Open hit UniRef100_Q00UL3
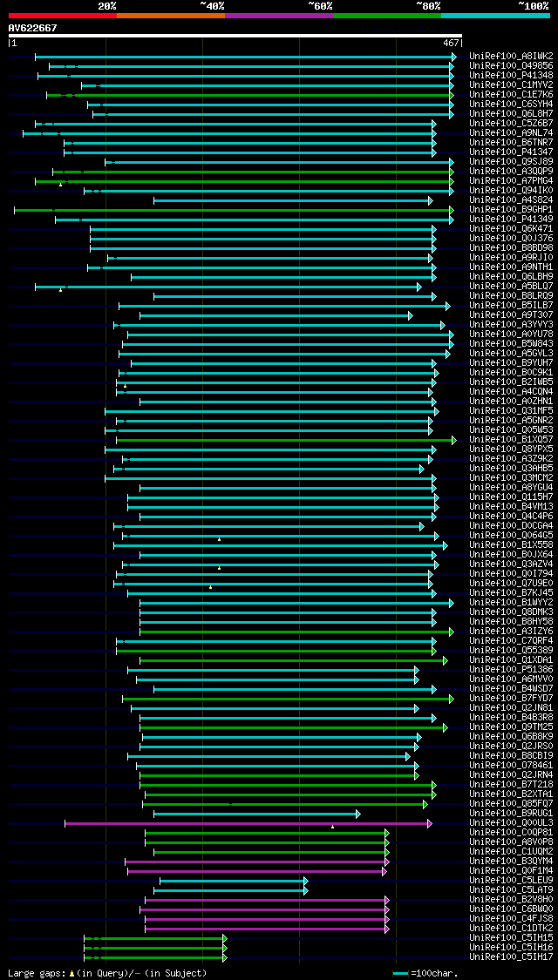This screenshot has width=558, height=980. click(x=511, y=822)
